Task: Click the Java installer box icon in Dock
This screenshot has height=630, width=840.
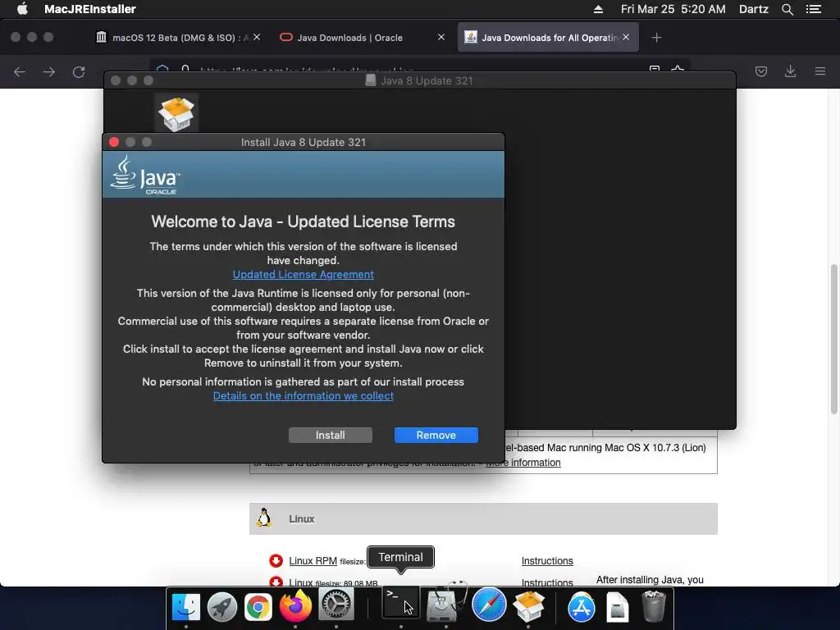Action: (528, 605)
